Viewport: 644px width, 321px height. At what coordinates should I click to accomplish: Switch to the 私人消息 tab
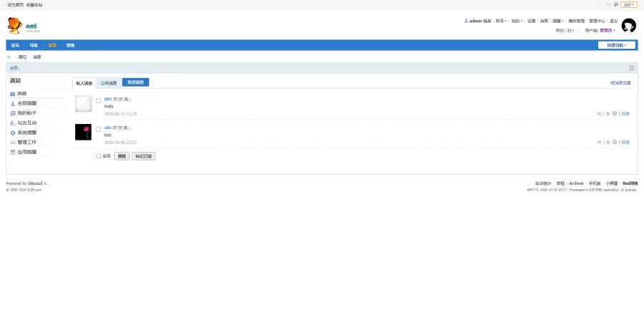click(x=84, y=83)
